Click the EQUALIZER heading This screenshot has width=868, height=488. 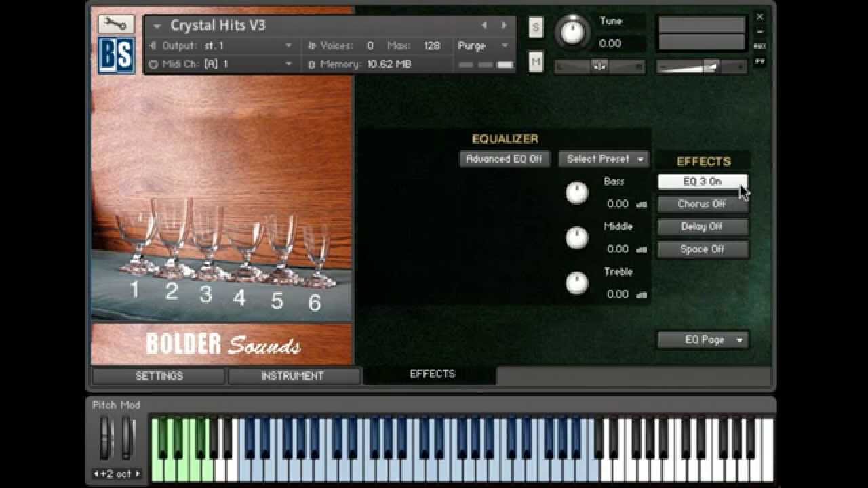point(505,139)
